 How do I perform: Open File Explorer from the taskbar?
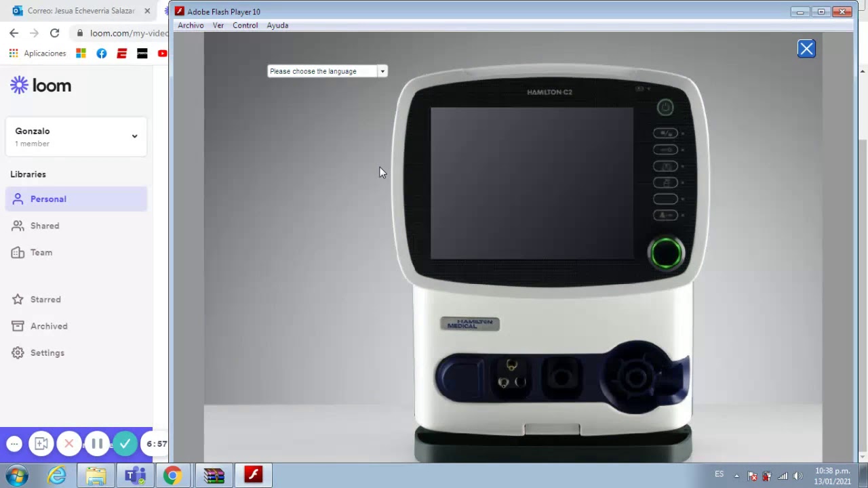(x=96, y=476)
